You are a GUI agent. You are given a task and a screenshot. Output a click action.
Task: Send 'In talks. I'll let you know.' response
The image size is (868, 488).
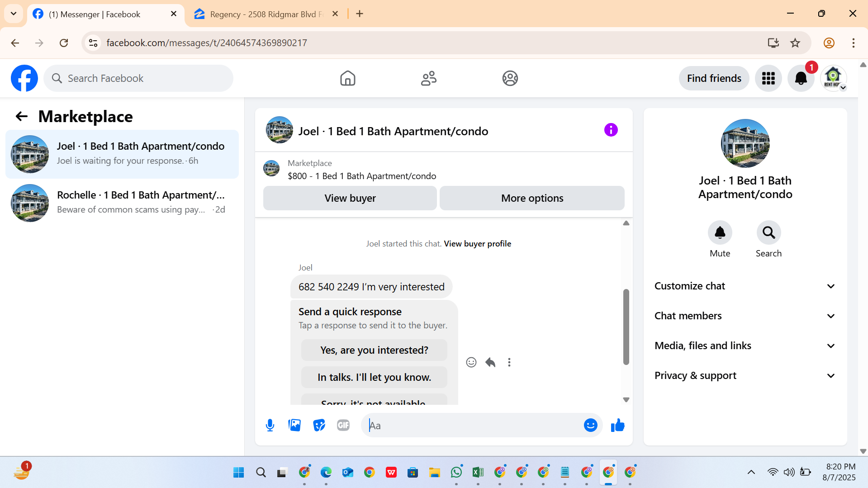coord(374,377)
